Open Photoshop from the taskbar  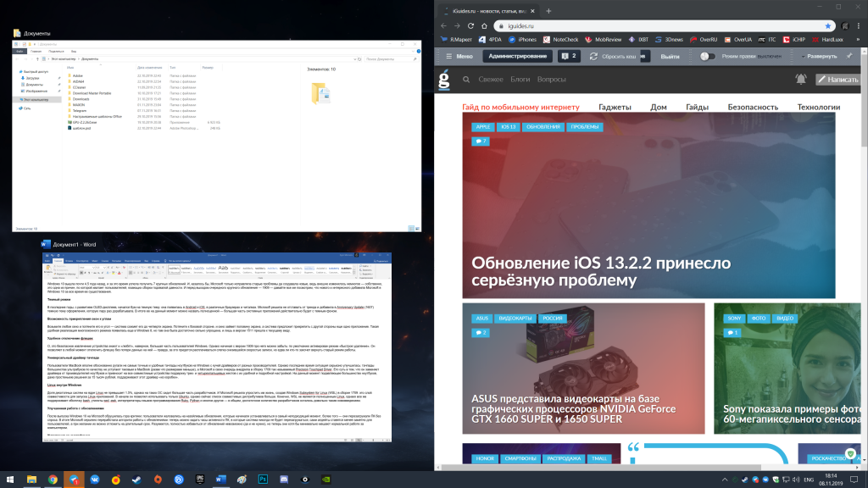tap(263, 480)
